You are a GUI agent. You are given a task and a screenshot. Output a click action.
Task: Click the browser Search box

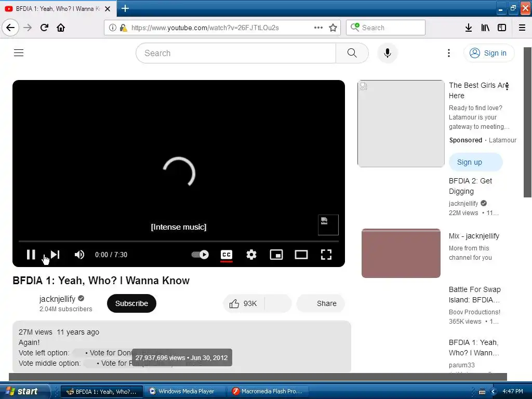point(385,28)
